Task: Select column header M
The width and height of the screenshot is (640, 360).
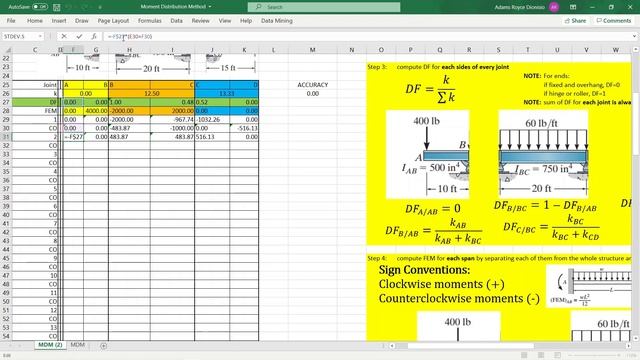Action: click(x=312, y=50)
